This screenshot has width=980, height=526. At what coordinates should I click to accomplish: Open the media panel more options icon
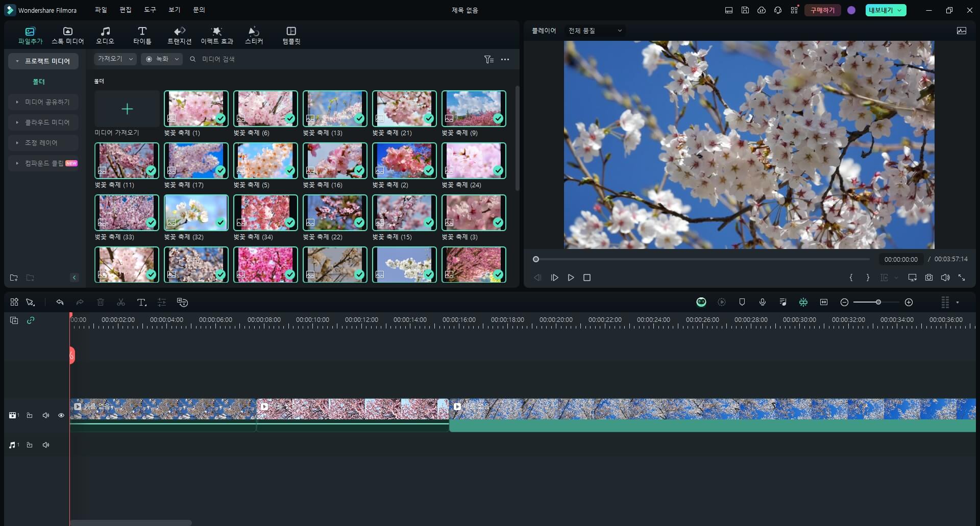[505, 60]
